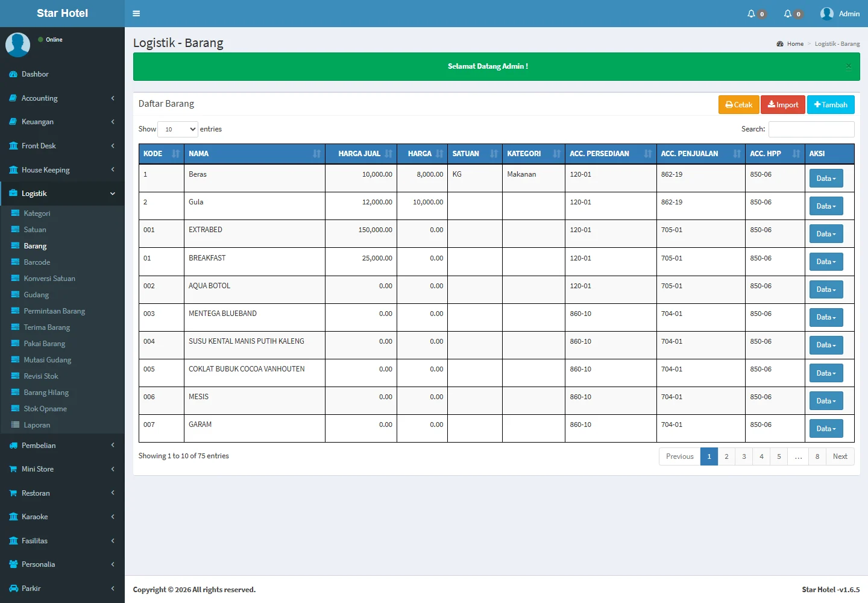Click the Admin user avatar icon
The height and width of the screenshot is (603, 868).
click(827, 13)
